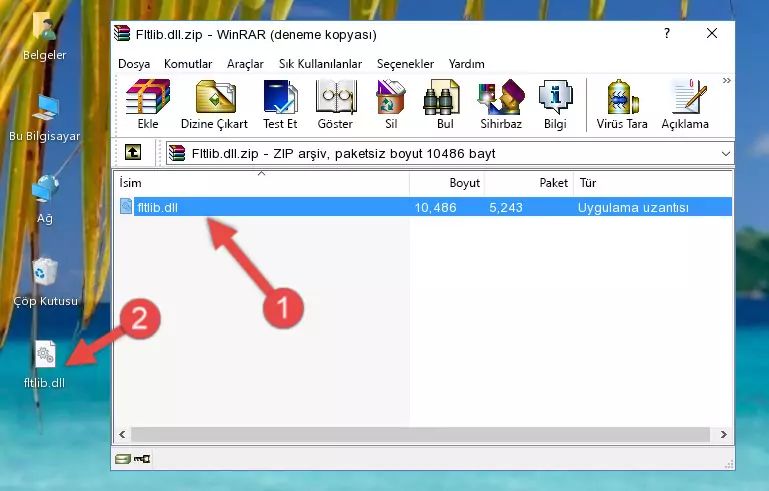Close the WinRAR window

coord(712,33)
